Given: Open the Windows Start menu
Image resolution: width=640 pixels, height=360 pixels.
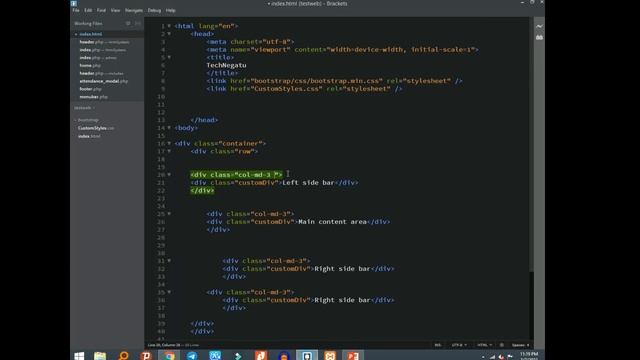Looking at the screenshot, I should (79, 356).
